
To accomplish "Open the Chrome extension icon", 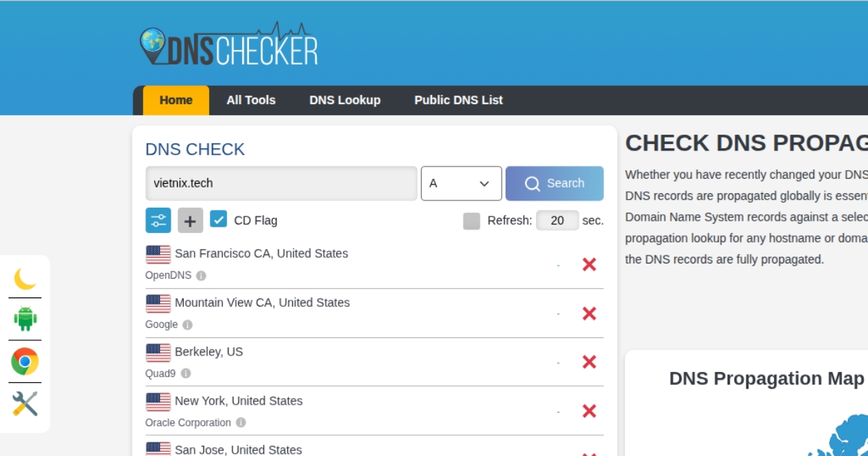I will point(25,361).
